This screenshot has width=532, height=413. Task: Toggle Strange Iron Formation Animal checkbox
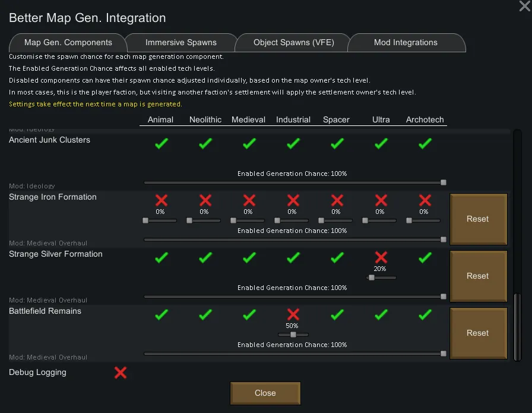coord(161,200)
